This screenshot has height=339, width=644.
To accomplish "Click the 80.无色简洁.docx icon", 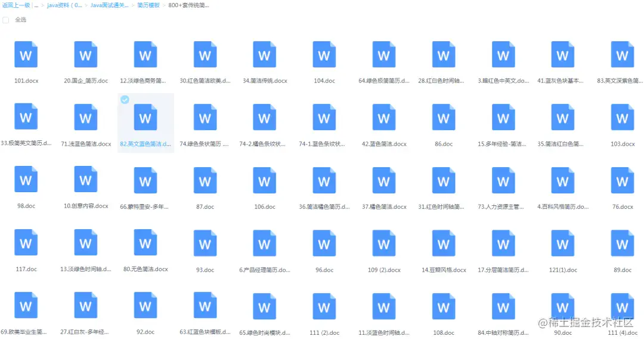I will pyautogui.click(x=145, y=242).
